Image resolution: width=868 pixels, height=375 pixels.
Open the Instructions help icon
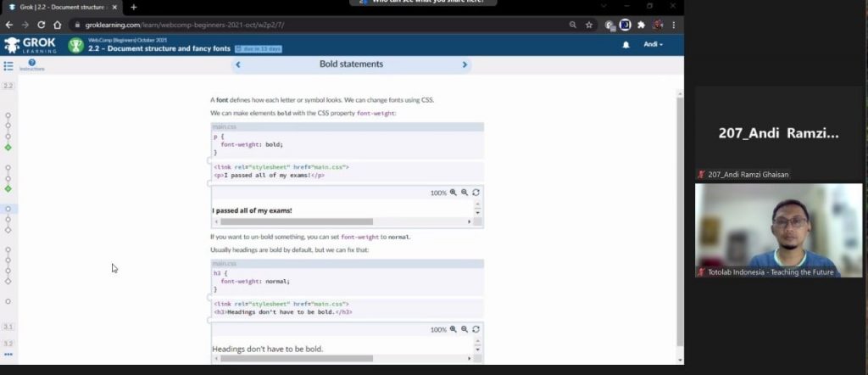coord(31,63)
